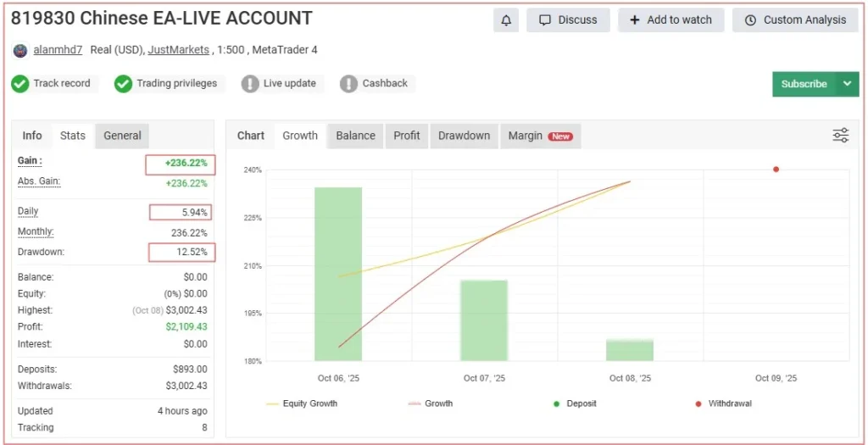
Task: Click the Oct 09, '25 axis label
Action: tap(776, 379)
